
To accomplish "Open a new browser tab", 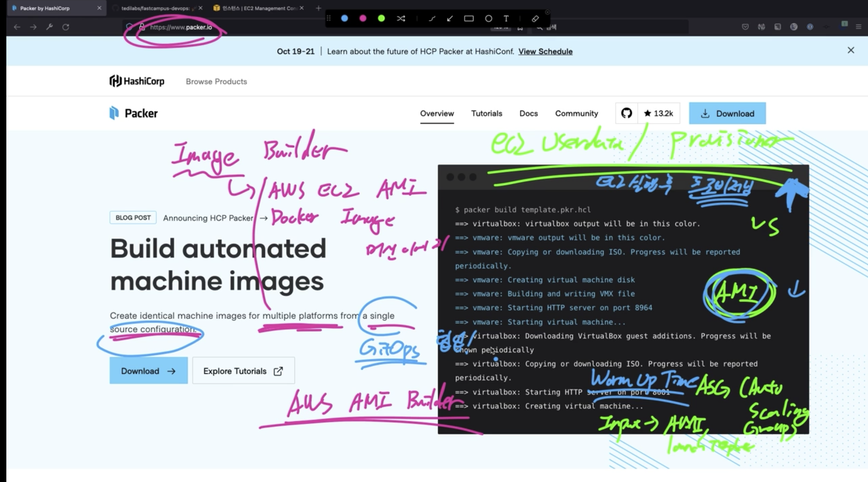I will pos(318,8).
